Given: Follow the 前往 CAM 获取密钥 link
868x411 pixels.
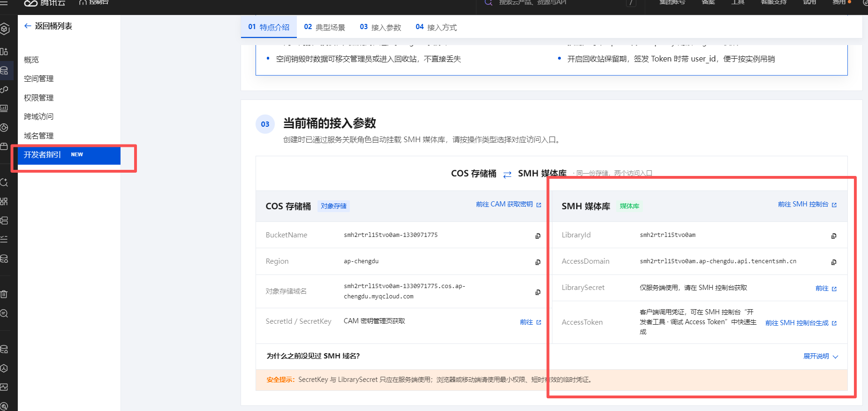Looking at the screenshot, I should (x=508, y=205).
